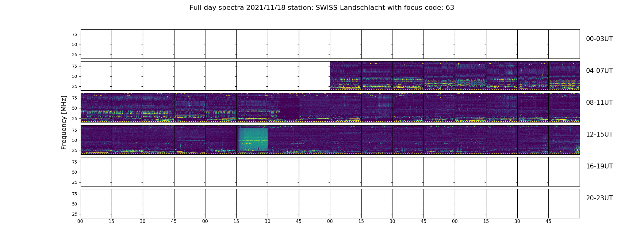Click the plot title 'Full day spectra 2021/11/18'

tap(322, 8)
